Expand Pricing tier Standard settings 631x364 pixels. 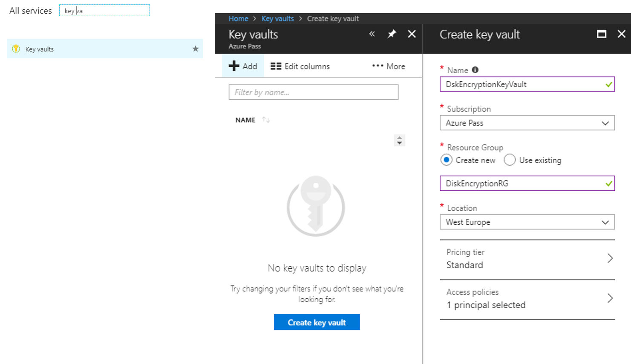527,259
